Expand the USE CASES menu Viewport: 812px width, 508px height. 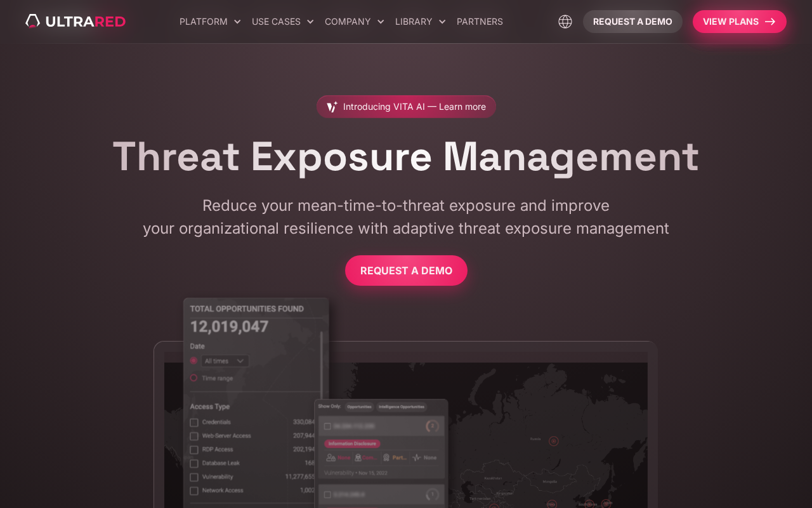283,22
